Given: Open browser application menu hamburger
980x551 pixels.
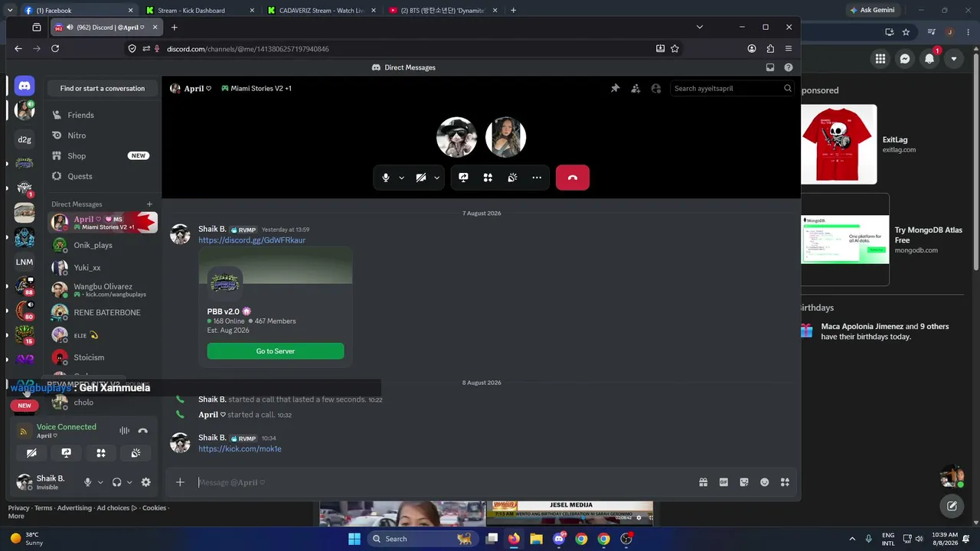Looking at the screenshot, I should tap(789, 49).
